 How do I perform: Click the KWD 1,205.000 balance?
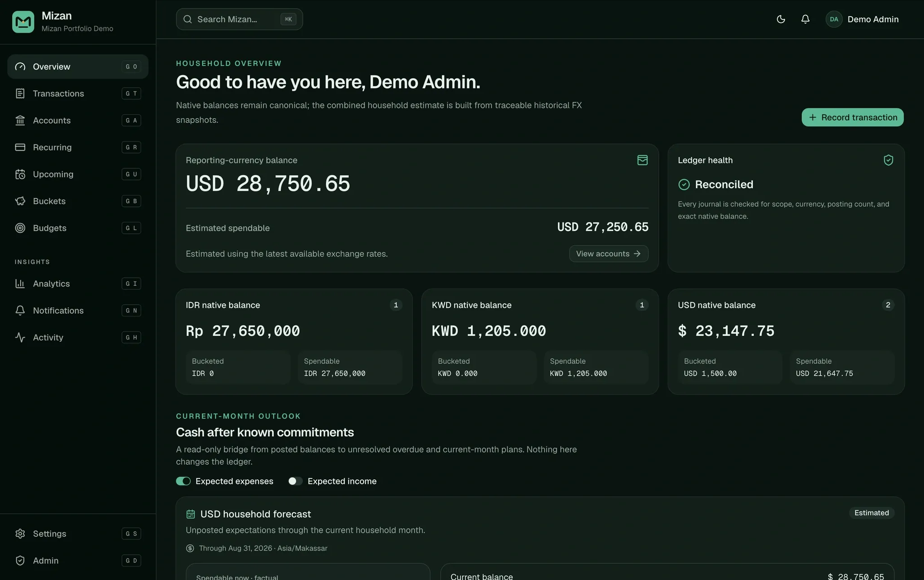tap(489, 331)
